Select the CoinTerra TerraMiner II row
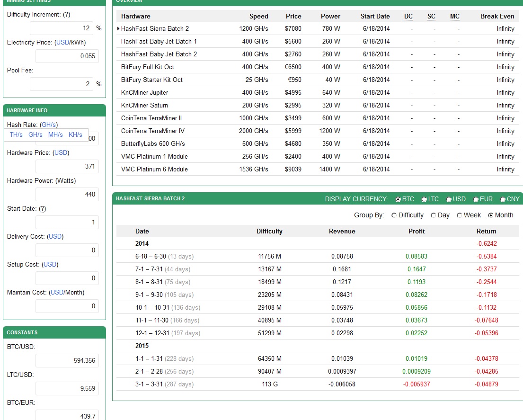Screen dimensions: 523x420 (x=318, y=118)
